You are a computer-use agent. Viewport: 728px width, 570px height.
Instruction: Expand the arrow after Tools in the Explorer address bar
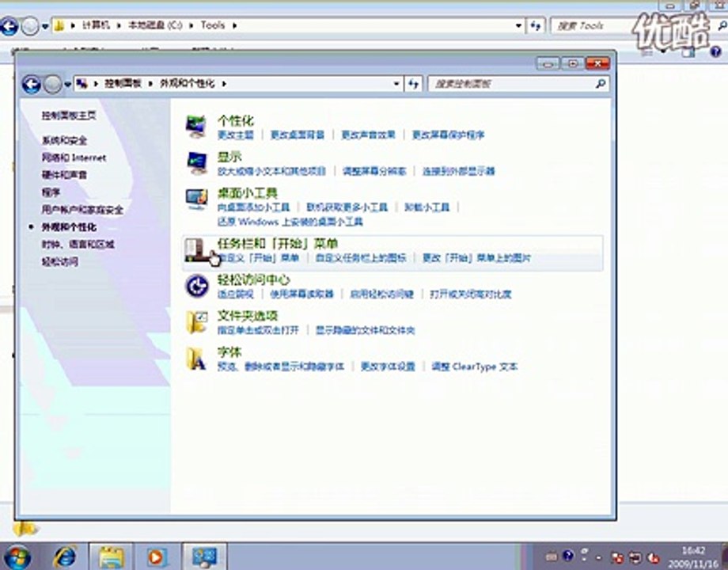[x=234, y=25]
